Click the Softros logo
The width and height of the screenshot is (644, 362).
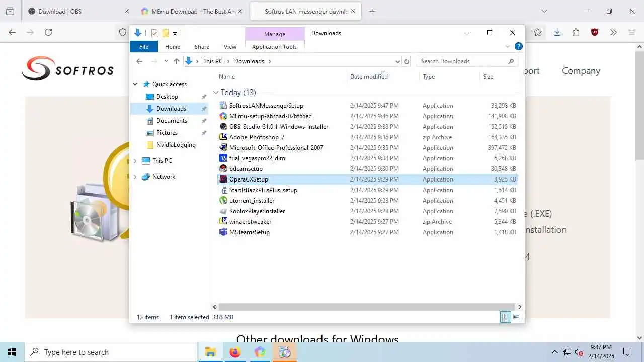tap(67, 69)
